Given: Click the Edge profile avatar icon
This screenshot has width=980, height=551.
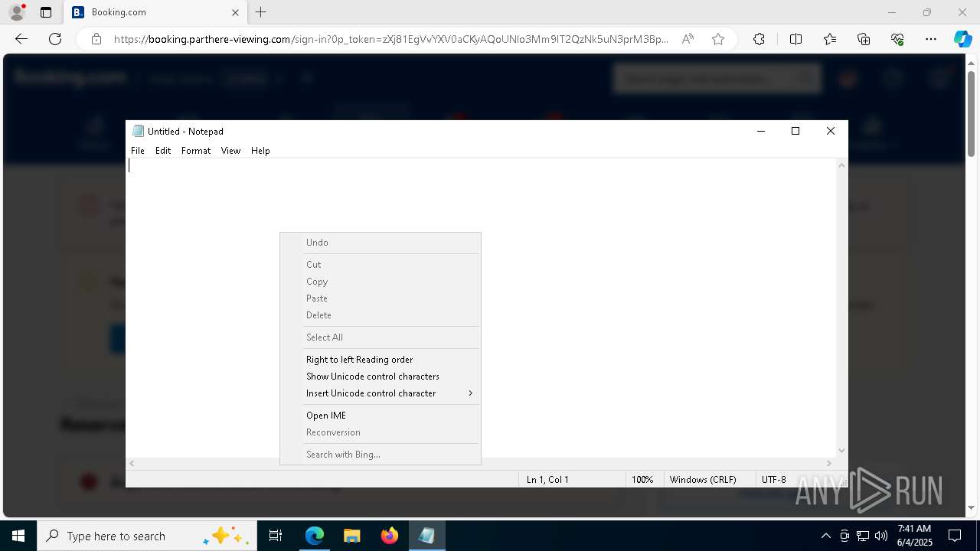Looking at the screenshot, I should (17, 12).
